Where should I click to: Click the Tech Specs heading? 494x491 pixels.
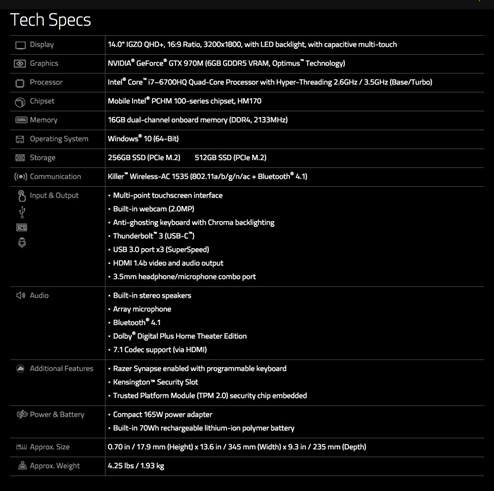tap(51, 20)
